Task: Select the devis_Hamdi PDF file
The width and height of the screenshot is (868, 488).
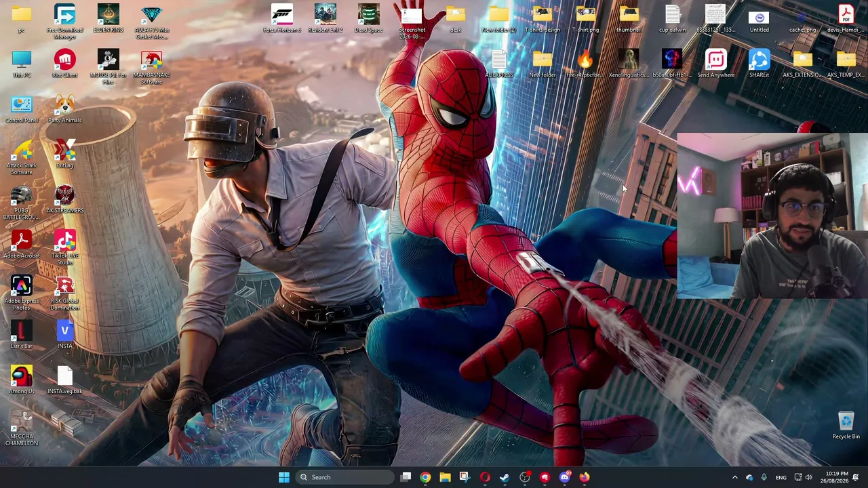Action: [846, 19]
